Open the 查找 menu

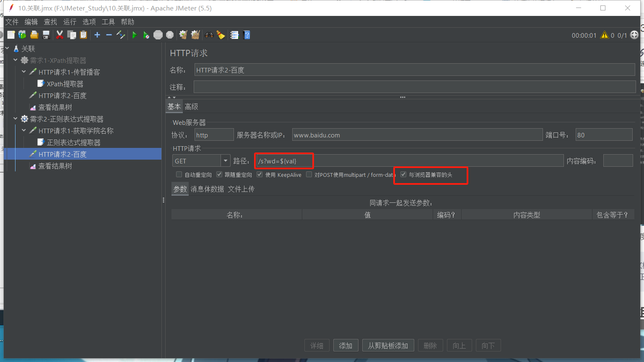click(x=50, y=22)
